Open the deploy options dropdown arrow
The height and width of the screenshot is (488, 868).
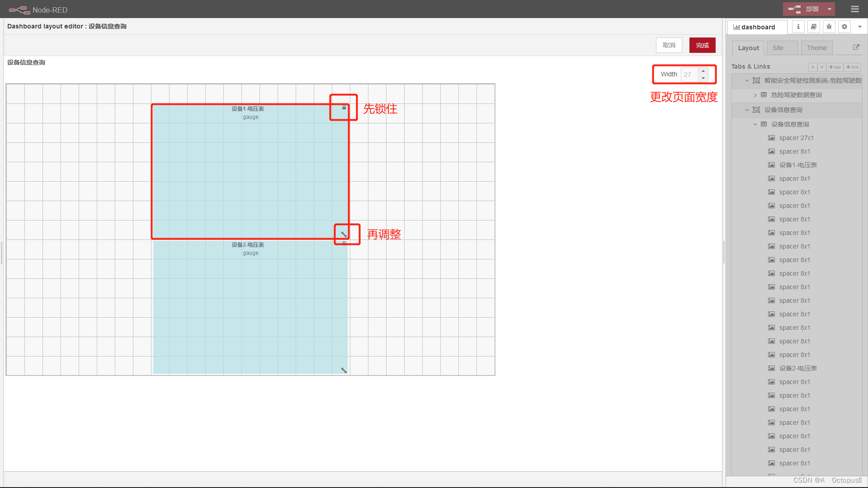click(830, 9)
